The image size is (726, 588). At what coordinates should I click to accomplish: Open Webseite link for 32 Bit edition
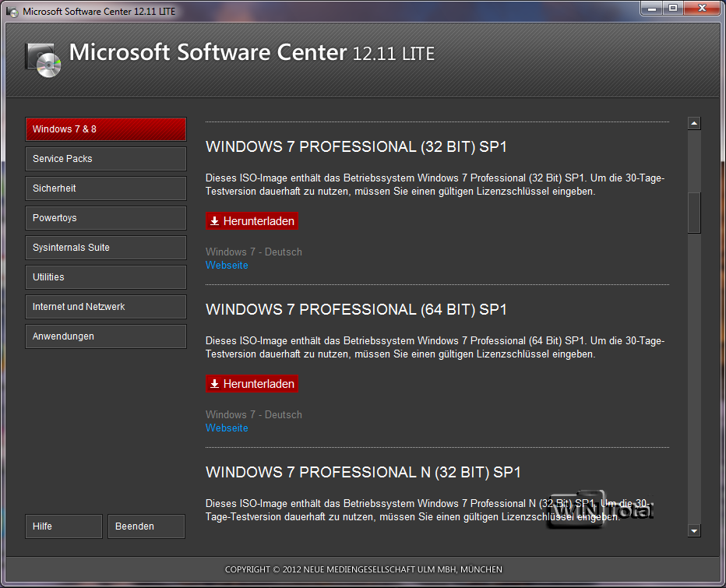[x=227, y=266]
